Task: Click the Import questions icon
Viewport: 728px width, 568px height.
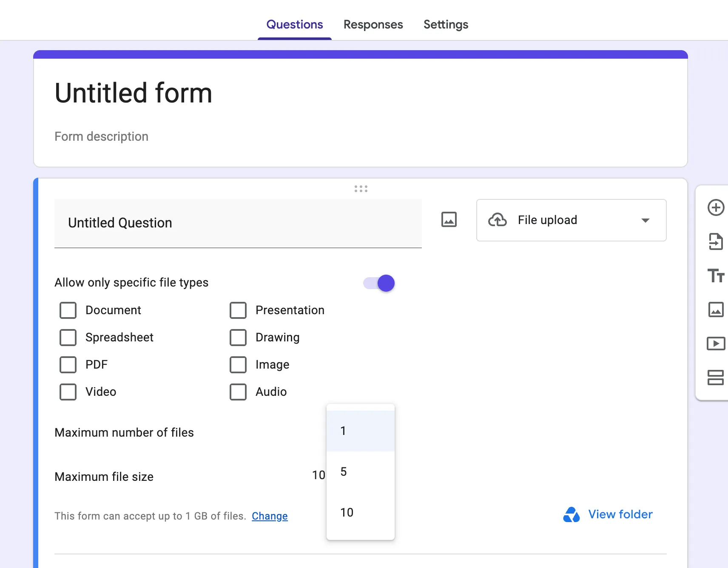Action: click(716, 241)
